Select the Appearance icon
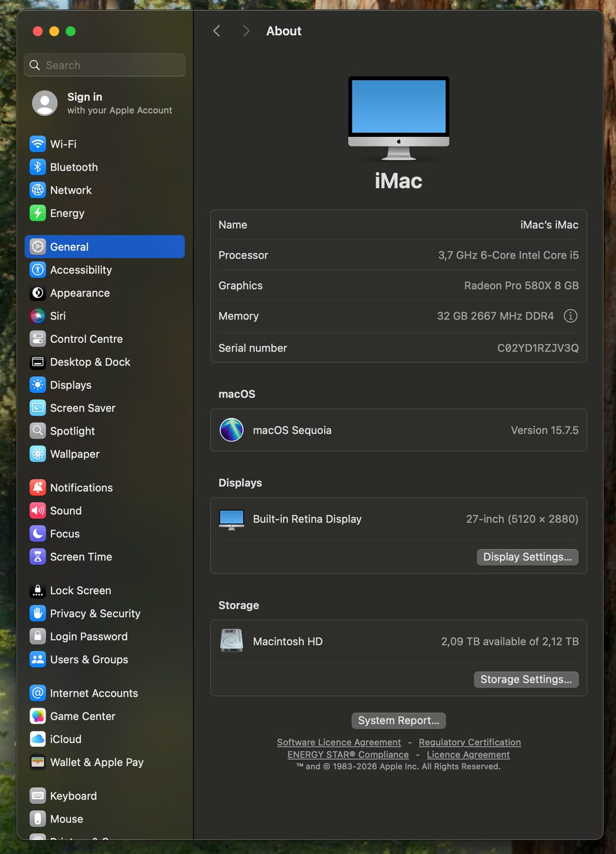 coord(38,293)
